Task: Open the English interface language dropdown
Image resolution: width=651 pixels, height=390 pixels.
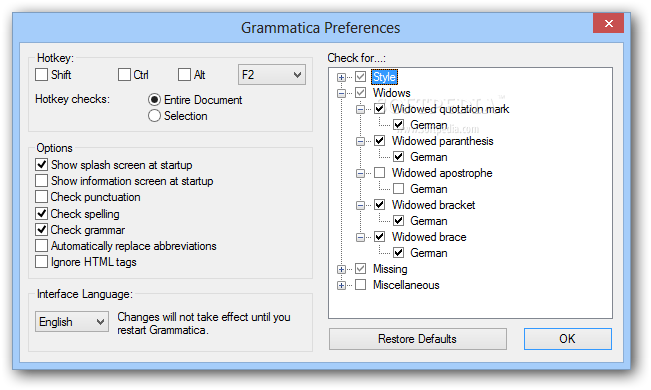Action: (x=72, y=322)
